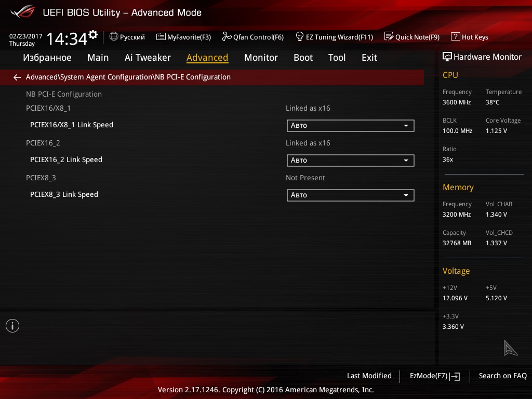
Task: Click the Hot Keys question mark icon
Action: [455, 36]
